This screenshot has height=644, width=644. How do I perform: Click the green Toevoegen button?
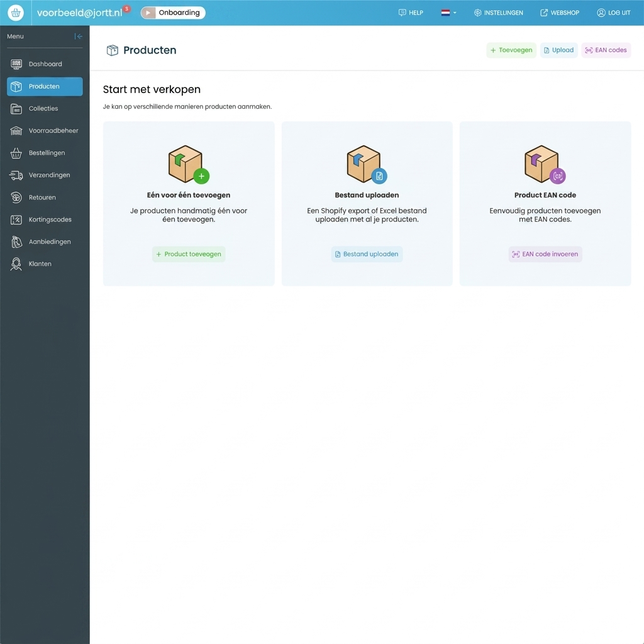point(511,50)
